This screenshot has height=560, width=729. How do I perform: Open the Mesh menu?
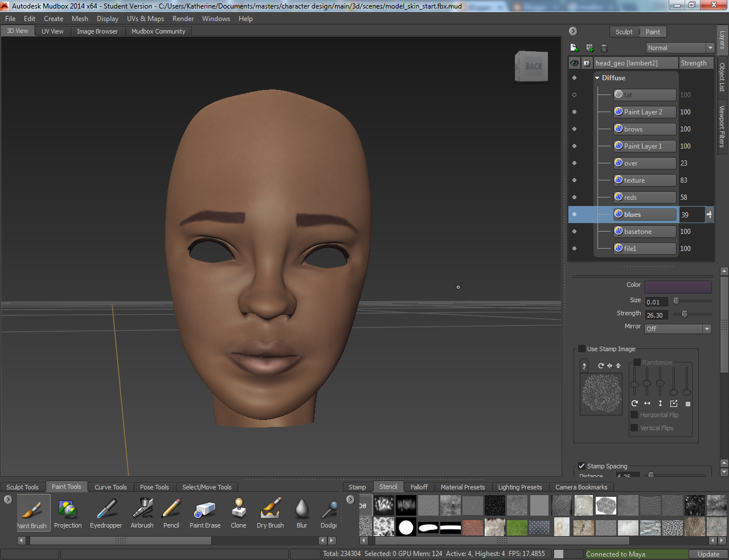80,19
